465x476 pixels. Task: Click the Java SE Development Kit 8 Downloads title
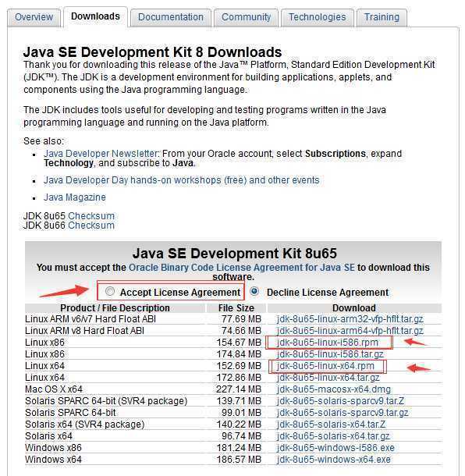tap(153, 52)
